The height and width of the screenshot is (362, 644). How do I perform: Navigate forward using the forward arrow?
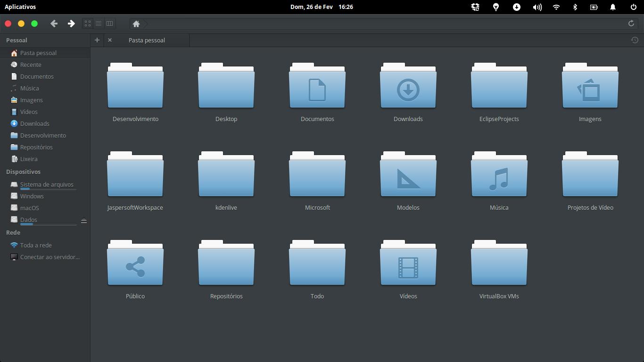(71, 24)
